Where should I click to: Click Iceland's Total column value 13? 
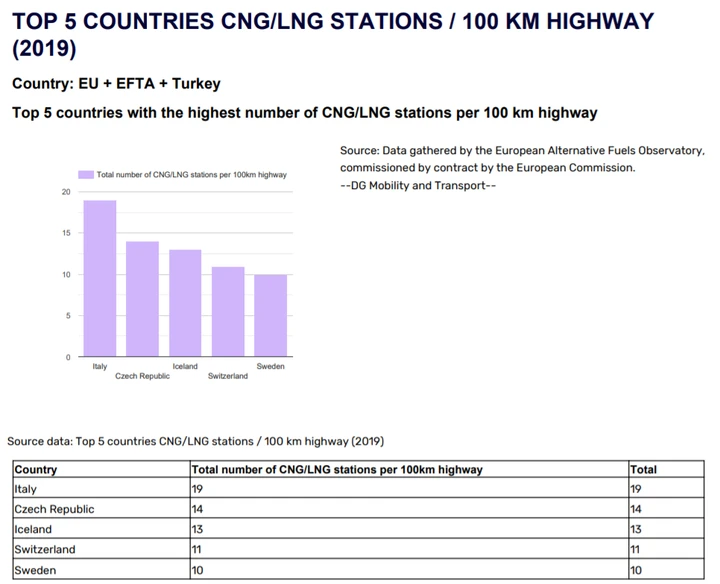click(666, 529)
